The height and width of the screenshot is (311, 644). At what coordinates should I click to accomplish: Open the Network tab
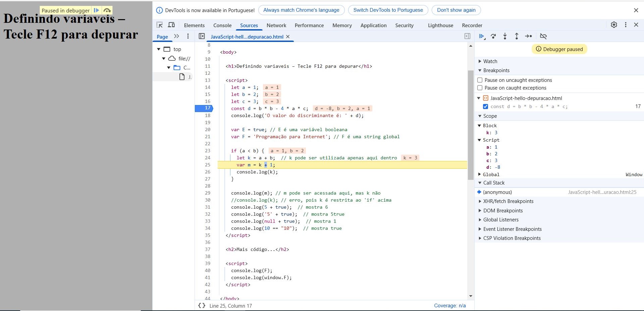276,25
